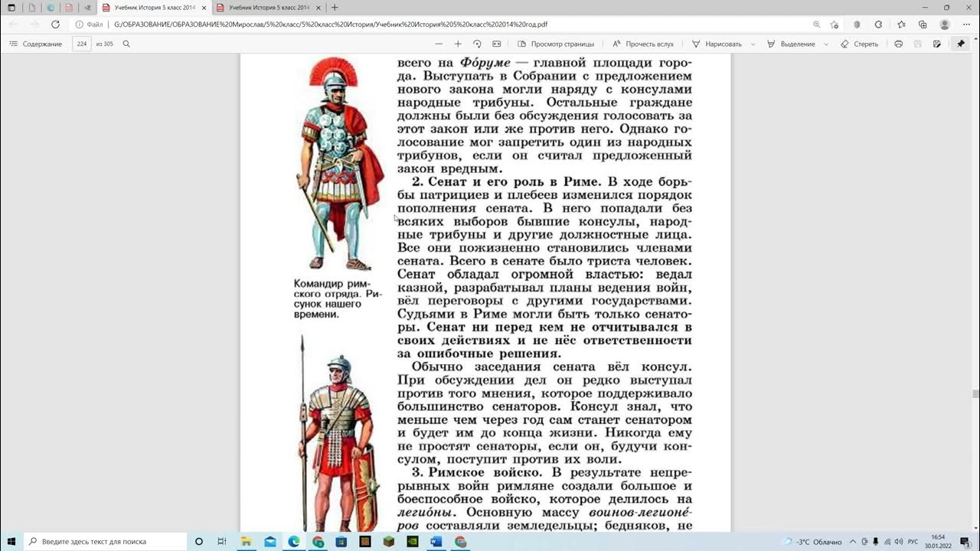Screen dimensions: 980x551
Task: Start Прочесть вслух read aloud
Action: 643,44
